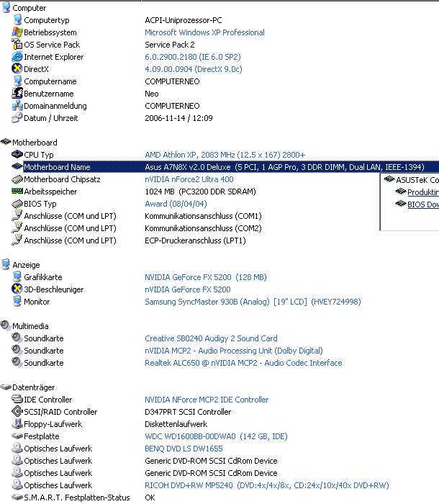Image resolution: width=439 pixels, height=504 pixels.
Task: Click the OS Service Pack icon
Action: click(x=17, y=45)
